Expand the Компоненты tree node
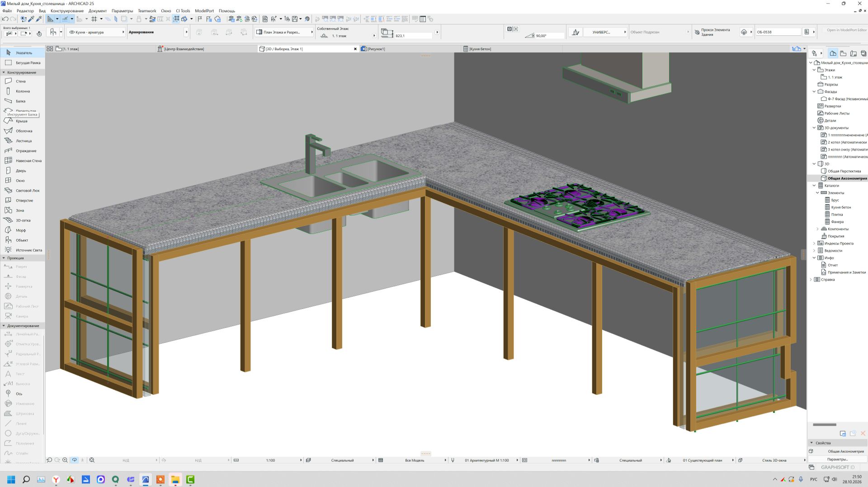This screenshot has width=868, height=487. point(817,229)
